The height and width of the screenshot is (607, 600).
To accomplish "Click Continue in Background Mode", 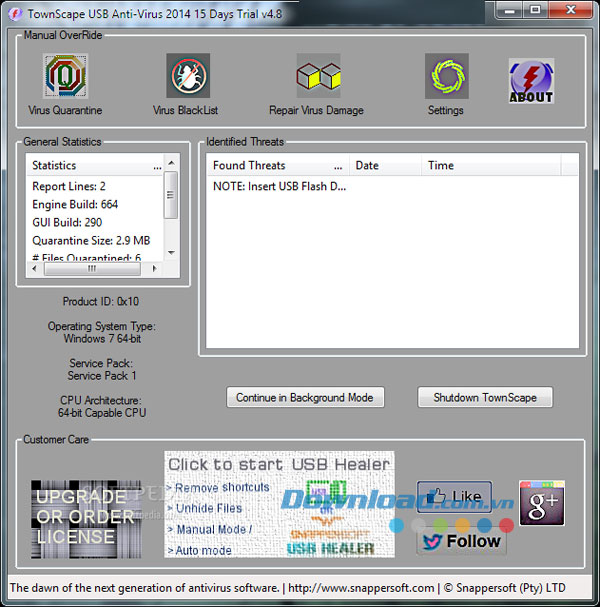I will coord(305,398).
